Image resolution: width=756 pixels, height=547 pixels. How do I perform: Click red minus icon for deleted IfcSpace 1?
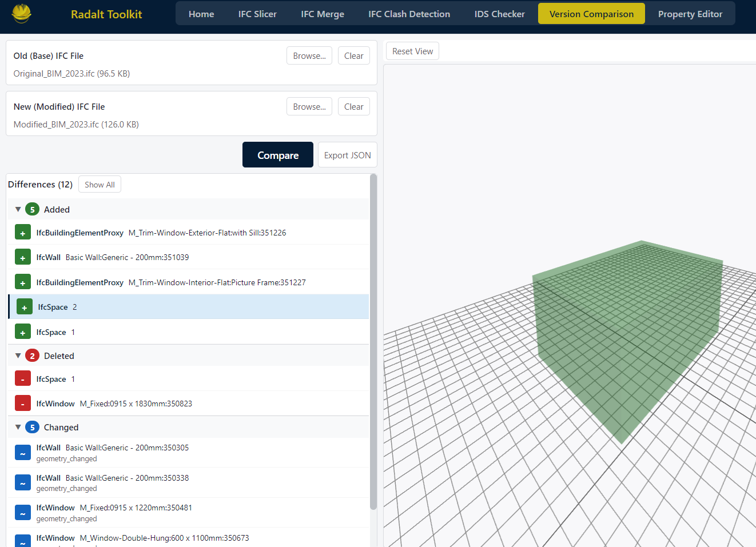(23, 380)
